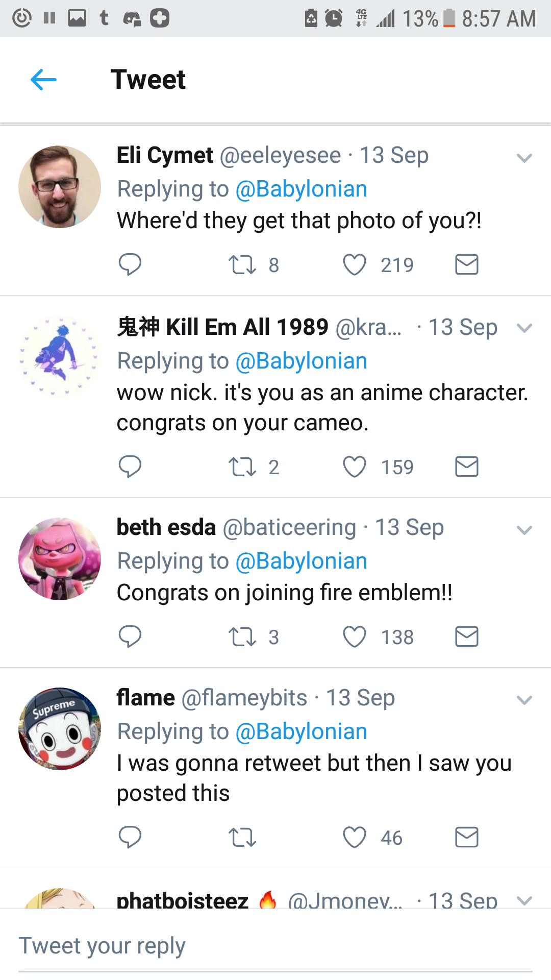Expand the chevron menu on flame's tweet
551x980 pixels.
524,700
